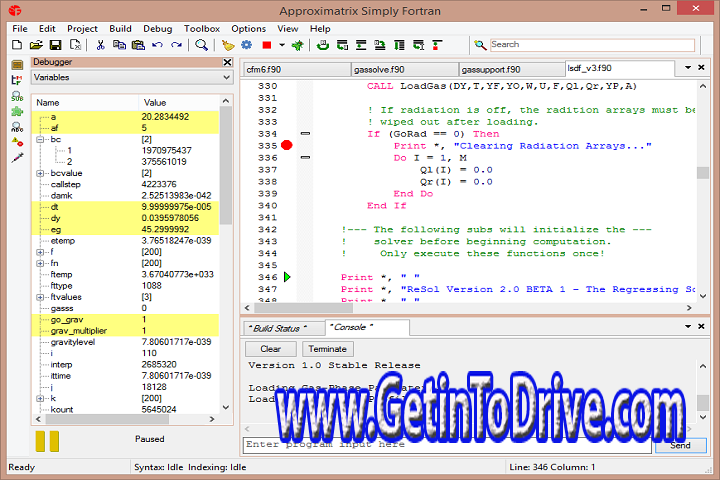Image resolution: width=720 pixels, height=480 pixels.
Task: Open find with magnifying glass icon
Action: coord(201,45)
